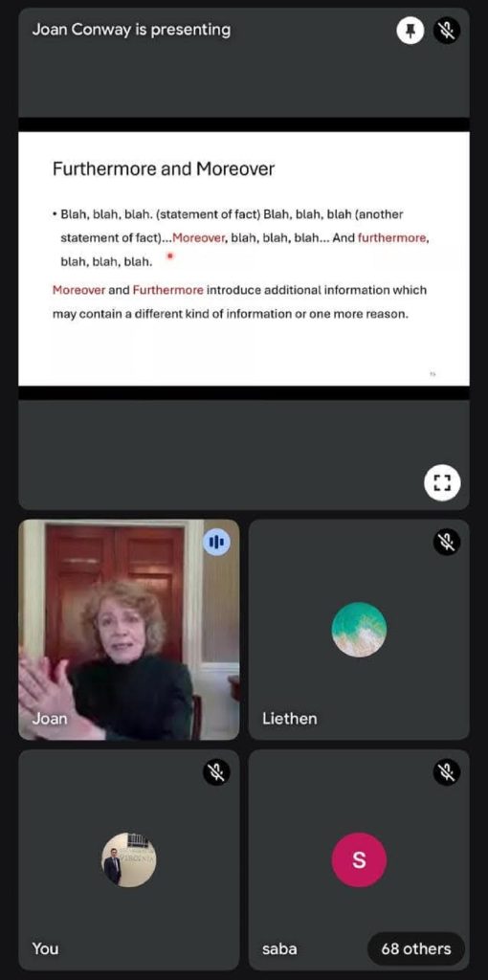Select your own profile picture avatar

(129, 860)
